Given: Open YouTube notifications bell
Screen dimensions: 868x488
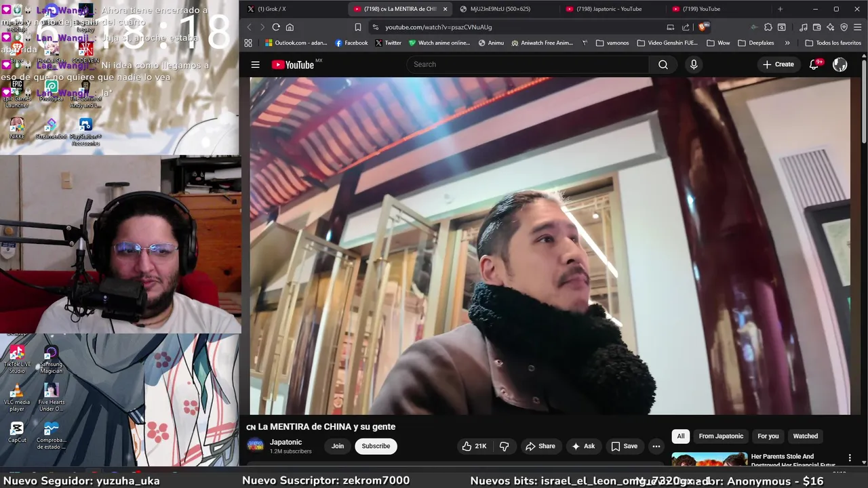Looking at the screenshot, I should 814,64.
